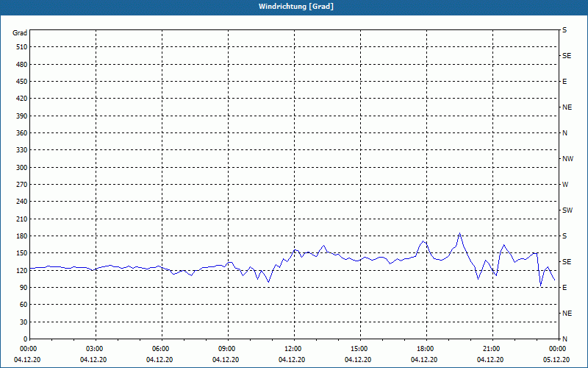Click the 21:00 time label
Viewport: 588px width, 368px height.
click(x=492, y=349)
